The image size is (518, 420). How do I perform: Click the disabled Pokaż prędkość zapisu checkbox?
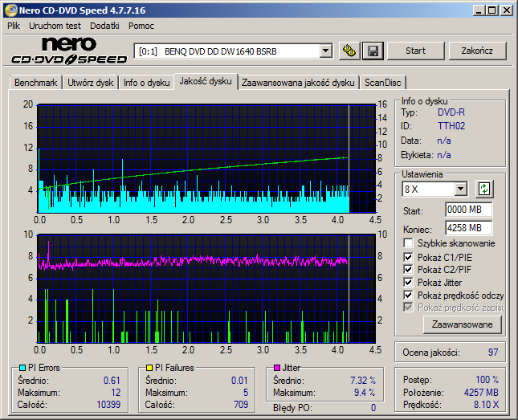[x=408, y=308]
